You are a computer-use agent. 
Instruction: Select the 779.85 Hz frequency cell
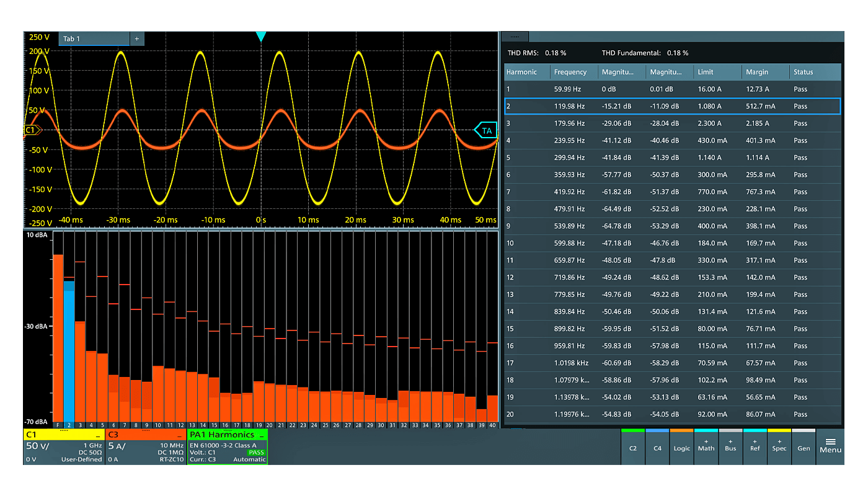569,294
